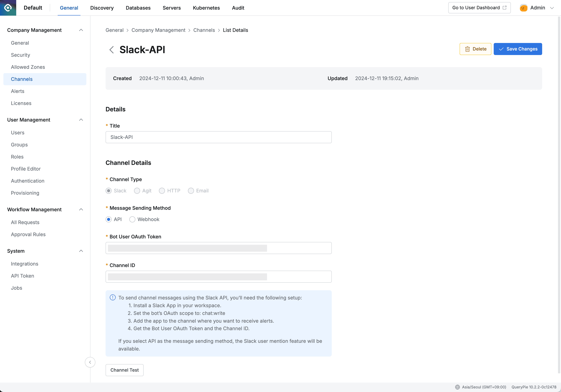Viewport: 561px width, 392px height.
Task: Select the Email channel type
Action: [x=191, y=191]
